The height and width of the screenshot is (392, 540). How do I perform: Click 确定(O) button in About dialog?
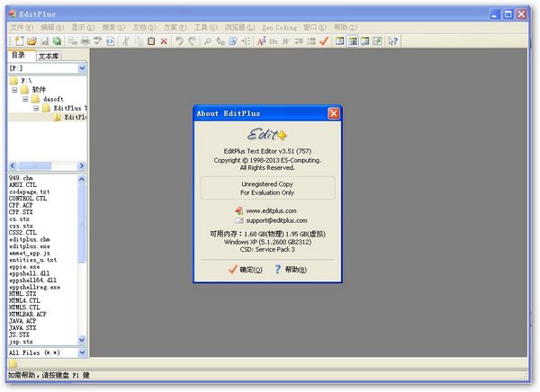point(245,270)
